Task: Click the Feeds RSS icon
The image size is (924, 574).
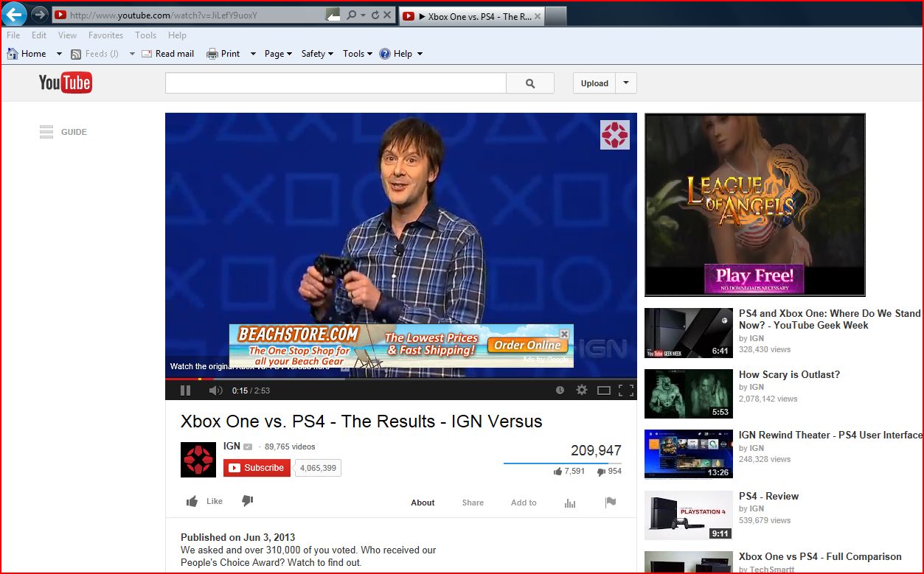Action: click(x=76, y=54)
